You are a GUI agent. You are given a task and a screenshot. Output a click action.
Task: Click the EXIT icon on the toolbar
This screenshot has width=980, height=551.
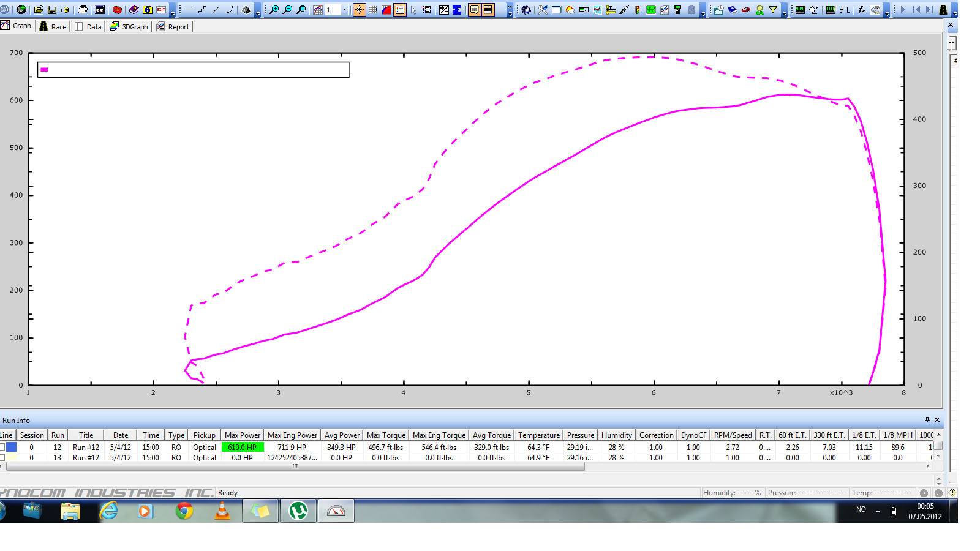point(160,9)
